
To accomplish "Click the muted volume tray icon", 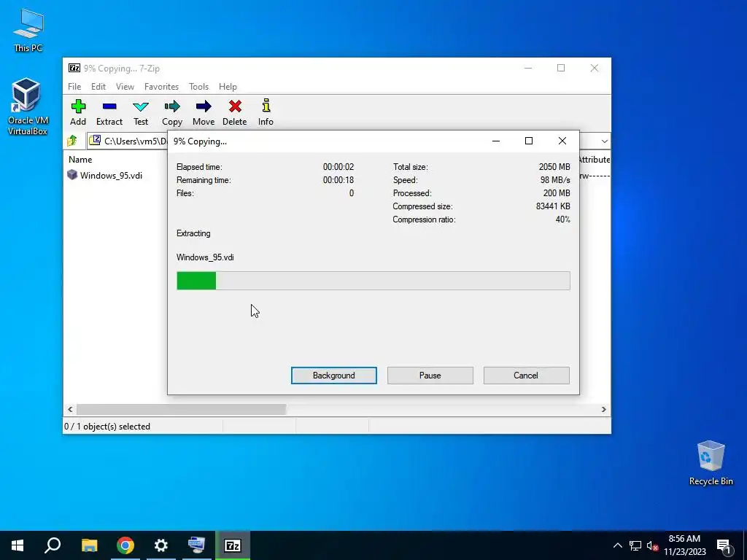I will [652, 545].
